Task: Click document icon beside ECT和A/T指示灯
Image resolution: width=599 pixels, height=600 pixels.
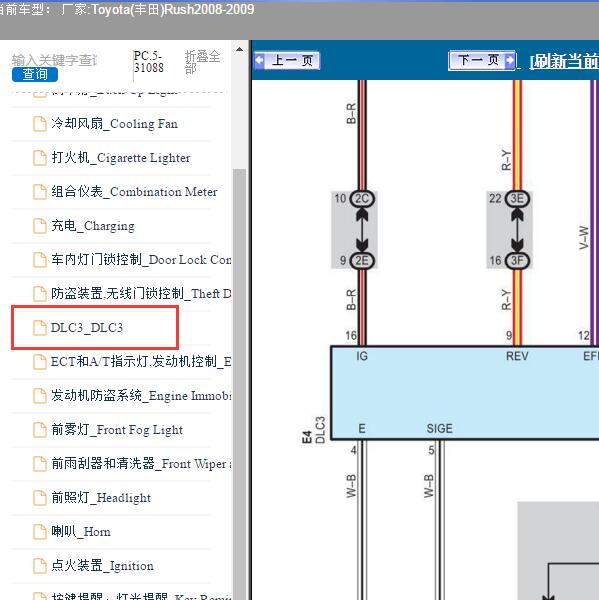Action: (40, 362)
